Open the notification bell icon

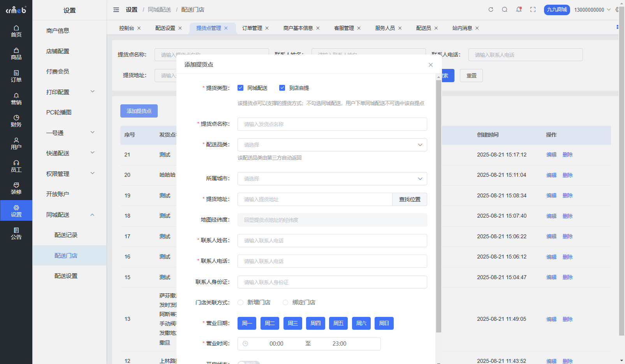click(x=519, y=10)
